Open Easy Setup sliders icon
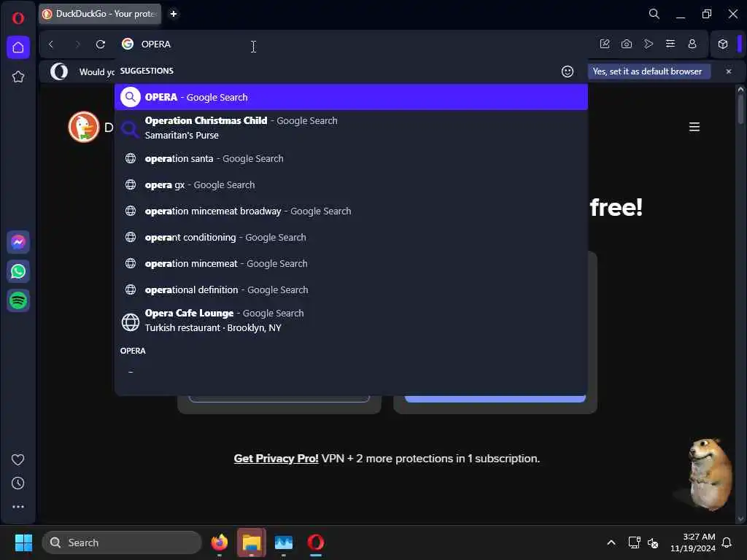Image resolution: width=747 pixels, height=560 pixels. pos(670,44)
